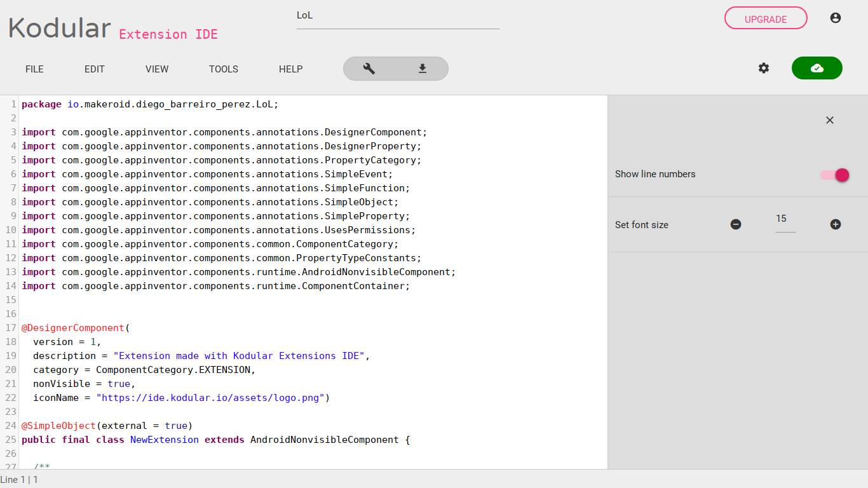
Task: Click the wrench build icon
Action: [369, 69]
